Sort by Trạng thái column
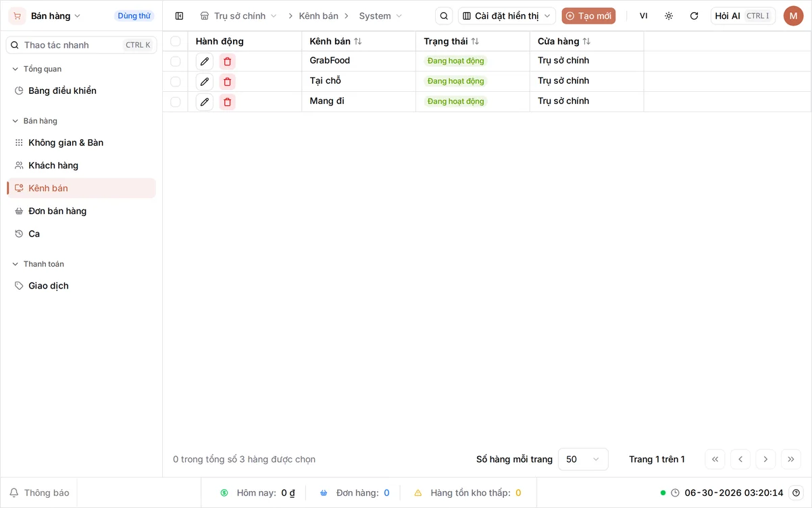812x508 pixels. pyautogui.click(x=475, y=41)
